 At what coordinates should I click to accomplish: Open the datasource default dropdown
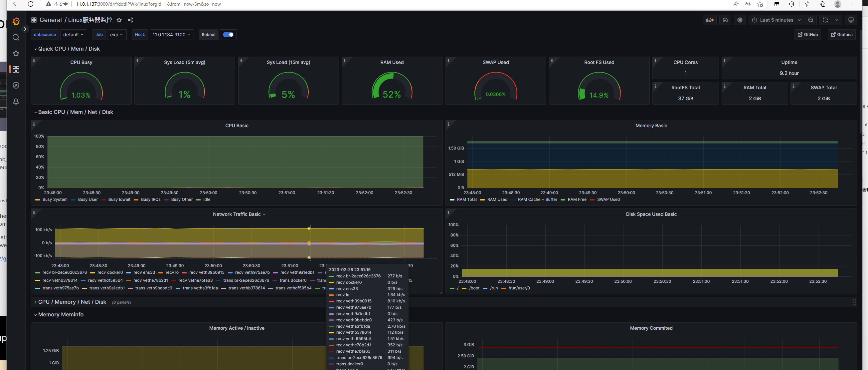(73, 34)
